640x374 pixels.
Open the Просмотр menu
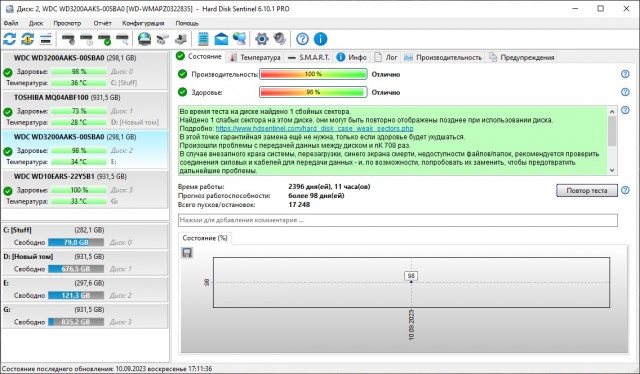point(67,23)
